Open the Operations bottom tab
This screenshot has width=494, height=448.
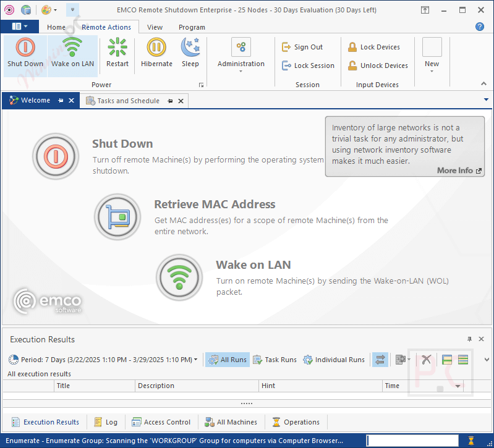click(x=296, y=422)
